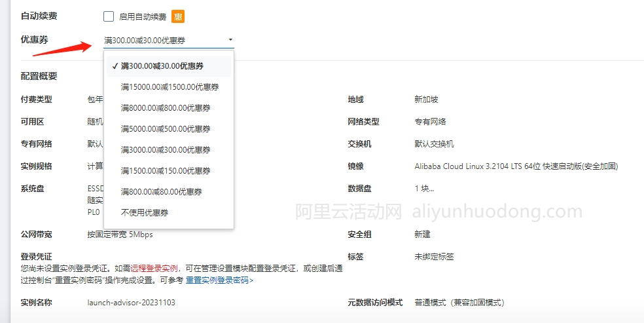Image resolution: width=644 pixels, height=323 pixels.
Task: Click the 新加坡 region value
Action: point(426,100)
